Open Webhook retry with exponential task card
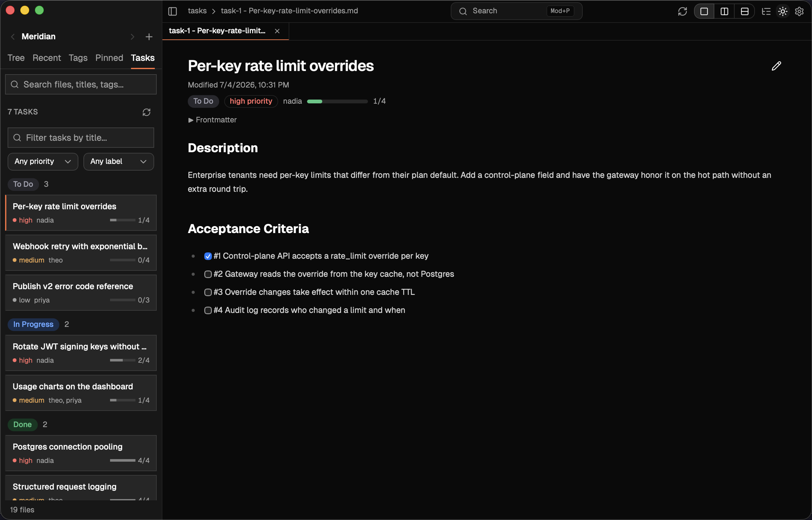Viewport: 812px width, 520px height. pyautogui.click(x=81, y=253)
